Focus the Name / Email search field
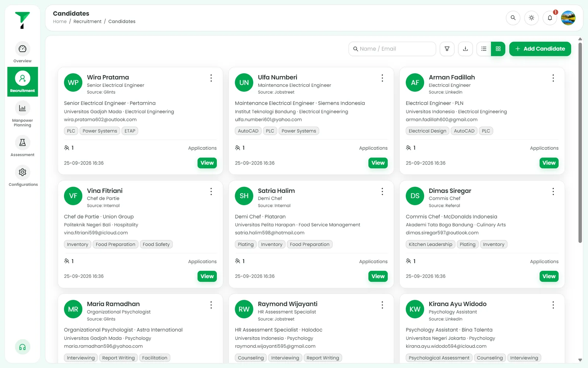Image resolution: width=588 pixels, height=368 pixels. click(392, 49)
